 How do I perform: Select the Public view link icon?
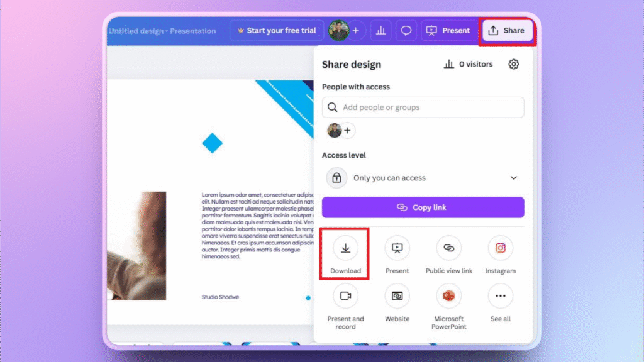(x=448, y=248)
